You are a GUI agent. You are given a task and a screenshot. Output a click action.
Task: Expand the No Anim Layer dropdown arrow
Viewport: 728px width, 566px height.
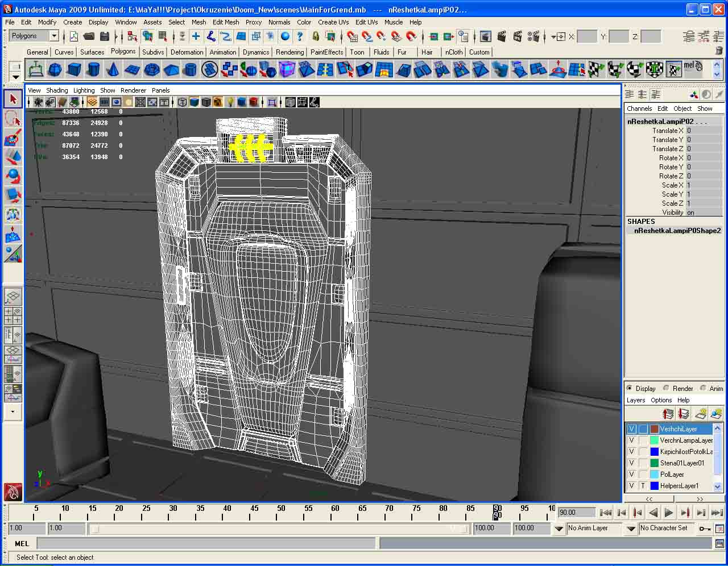pos(559,528)
